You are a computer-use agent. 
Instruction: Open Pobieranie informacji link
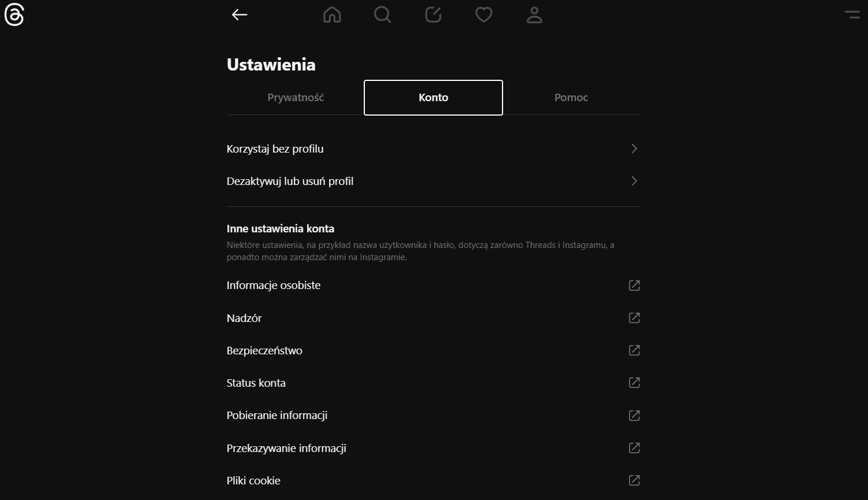[x=433, y=415]
